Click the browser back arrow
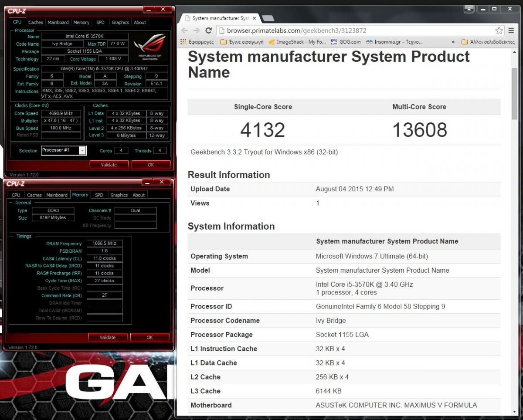This screenshot has height=420, width=523. pos(184,30)
